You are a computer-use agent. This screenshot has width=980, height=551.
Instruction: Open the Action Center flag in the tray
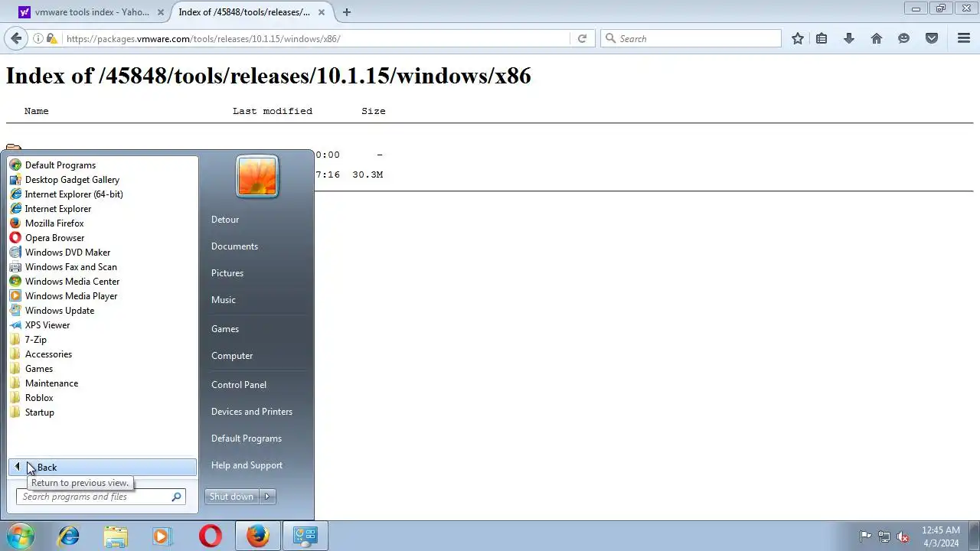click(865, 536)
